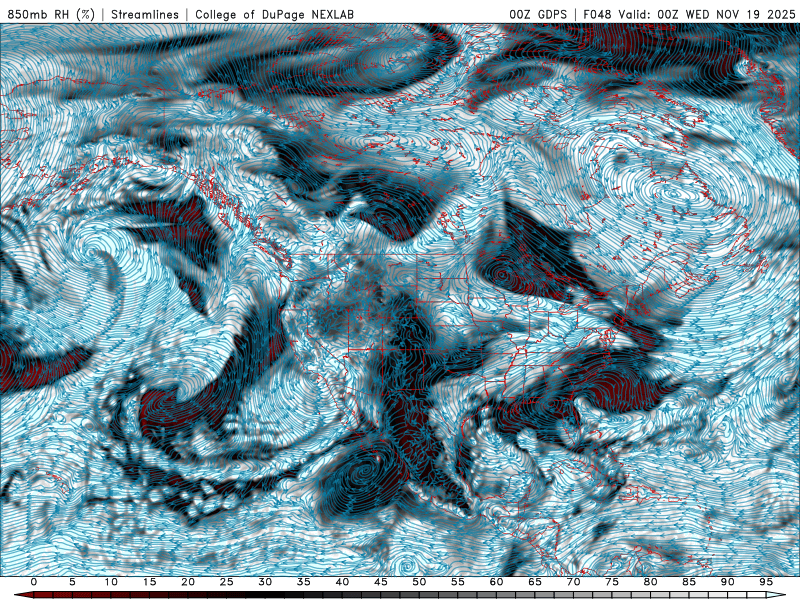
Task: Click the "College of DuPage NEXLAB" text
Action: coord(274,15)
